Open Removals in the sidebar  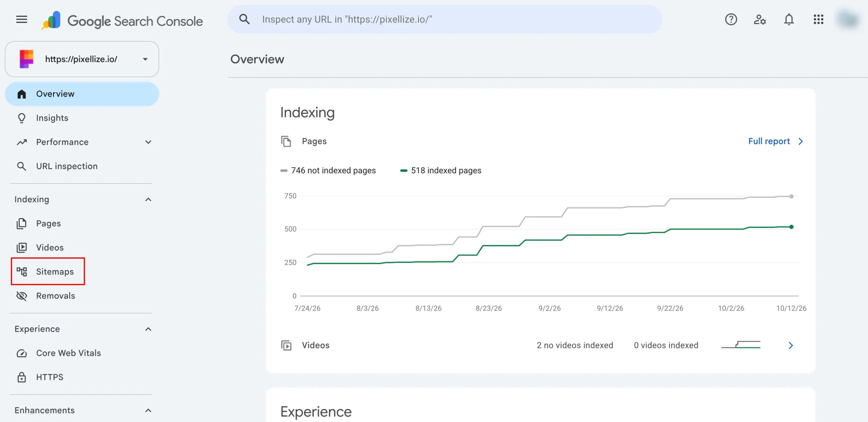click(82, 296)
